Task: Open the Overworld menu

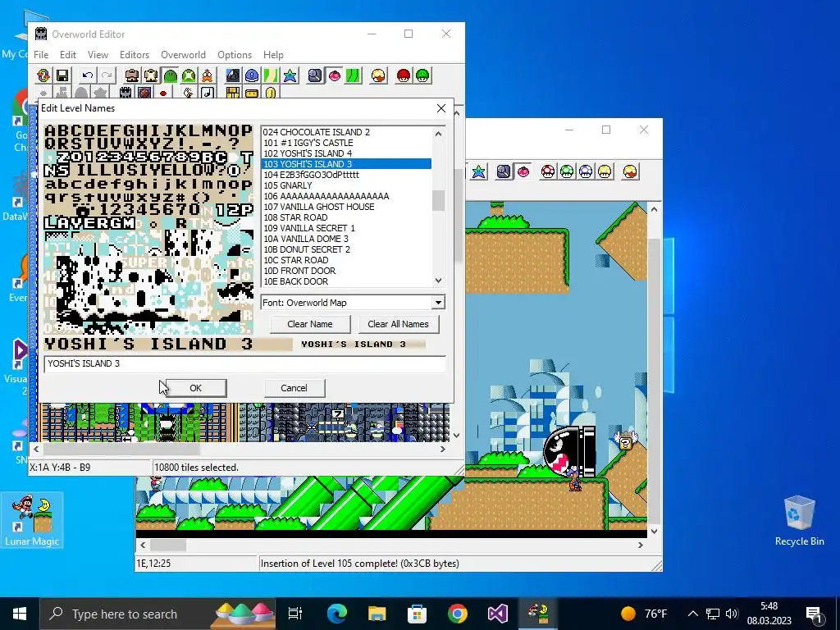Action: click(x=183, y=55)
